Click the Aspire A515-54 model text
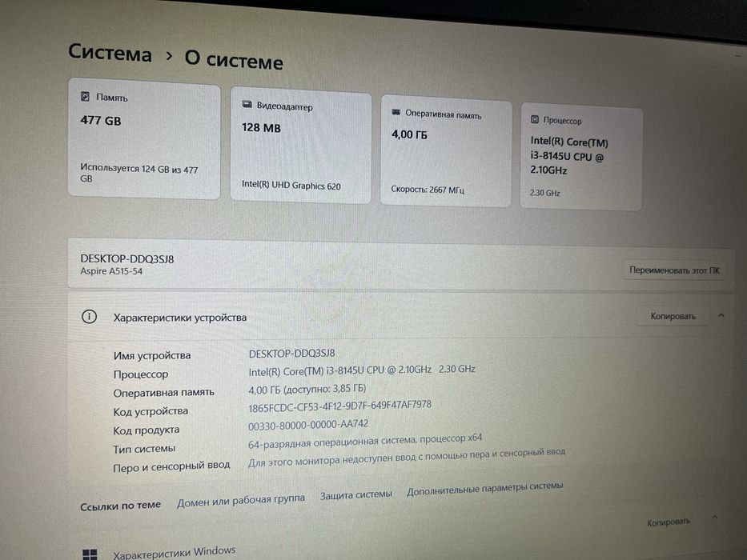747x560 pixels. tap(111, 271)
